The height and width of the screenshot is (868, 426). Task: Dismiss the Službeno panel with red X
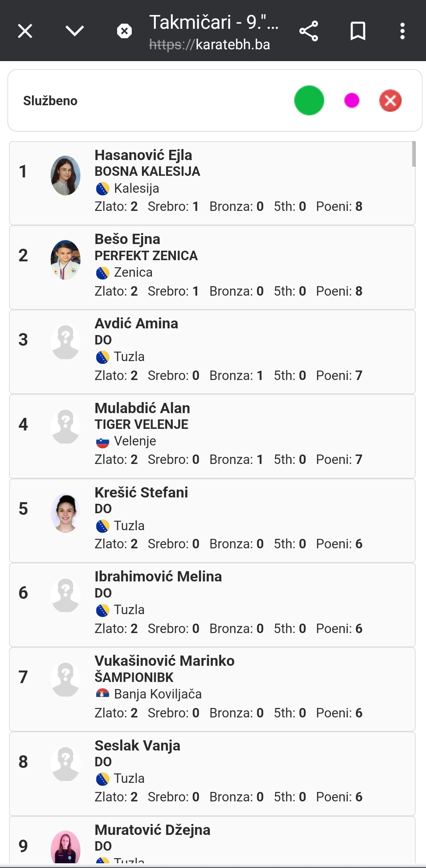coord(390,101)
